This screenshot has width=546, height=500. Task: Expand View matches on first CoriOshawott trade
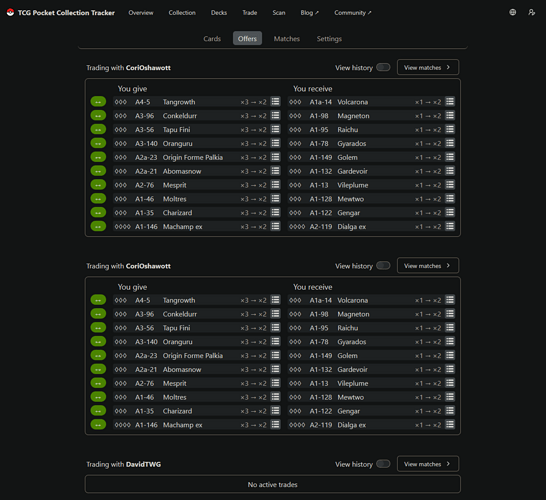[428, 67]
